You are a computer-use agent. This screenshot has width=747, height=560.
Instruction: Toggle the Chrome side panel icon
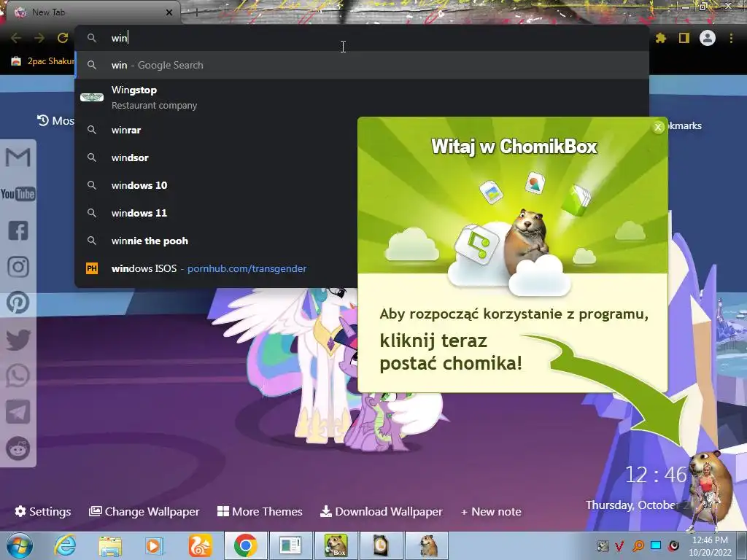[684, 38]
